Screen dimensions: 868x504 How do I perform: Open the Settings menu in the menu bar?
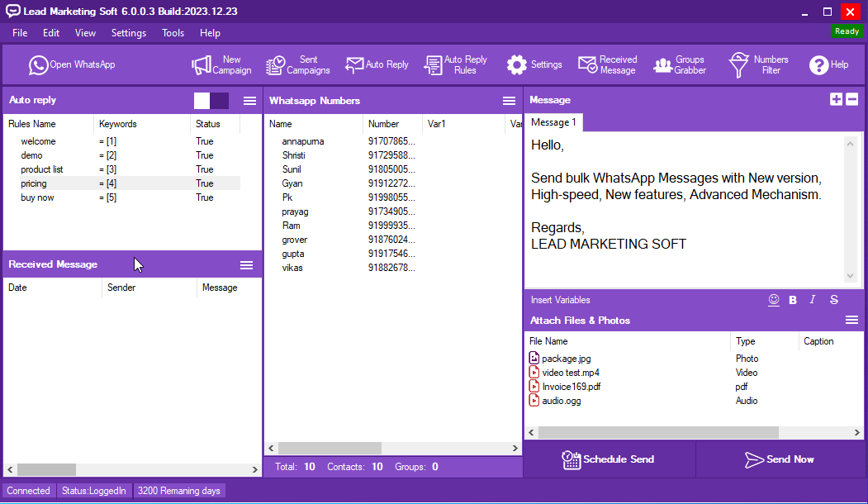(x=129, y=33)
